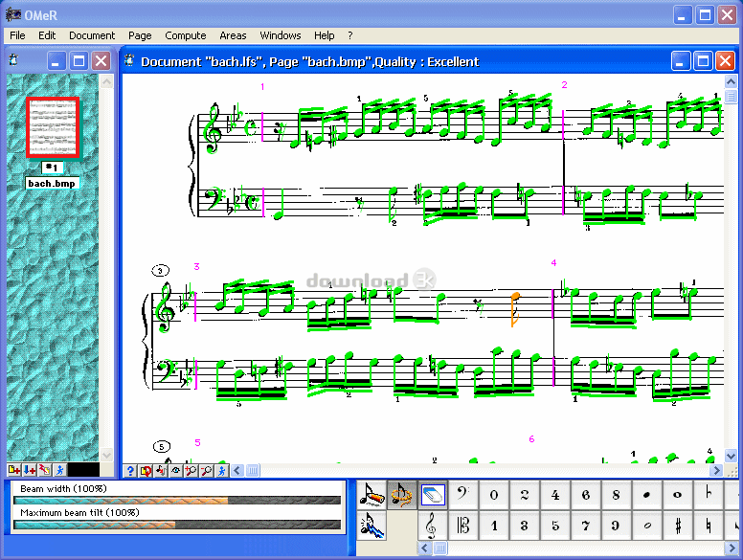The height and width of the screenshot is (560, 743).
Task: Select digit 2 in symbol palette
Action: [x=524, y=495]
